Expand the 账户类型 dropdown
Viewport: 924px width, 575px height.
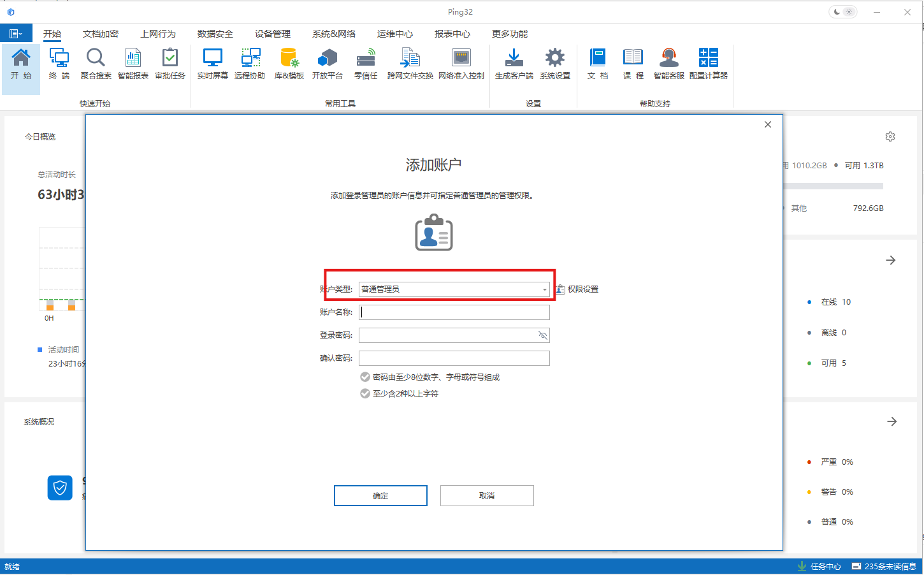[544, 289]
